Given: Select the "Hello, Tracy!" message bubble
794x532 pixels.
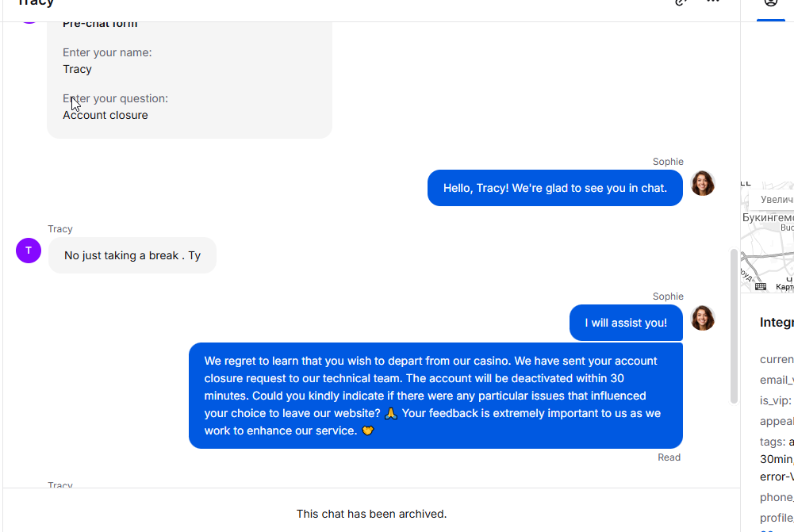Looking at the screenshot, I should (554, 188).
